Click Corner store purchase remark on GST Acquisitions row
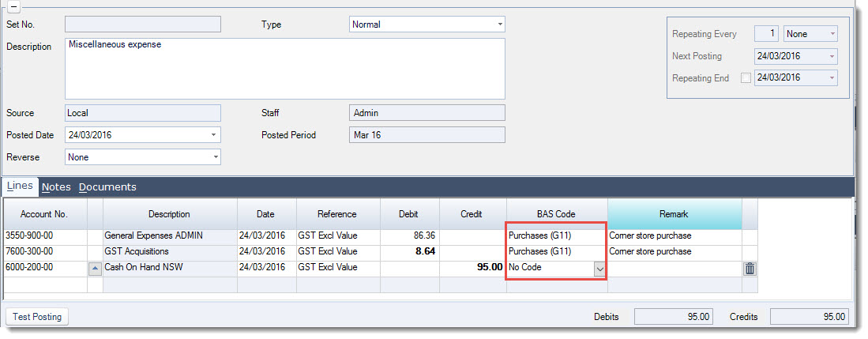The height and width of the screenshot is (339, 868). coord(674,251)
